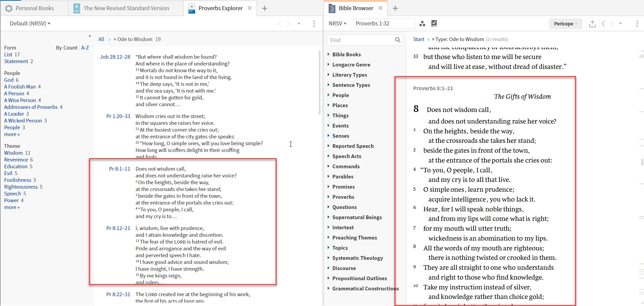Click the Personal Books tab icon
The width and height of the screenshot is (644, 306).
pyautogui.click(x=9, y=8)
